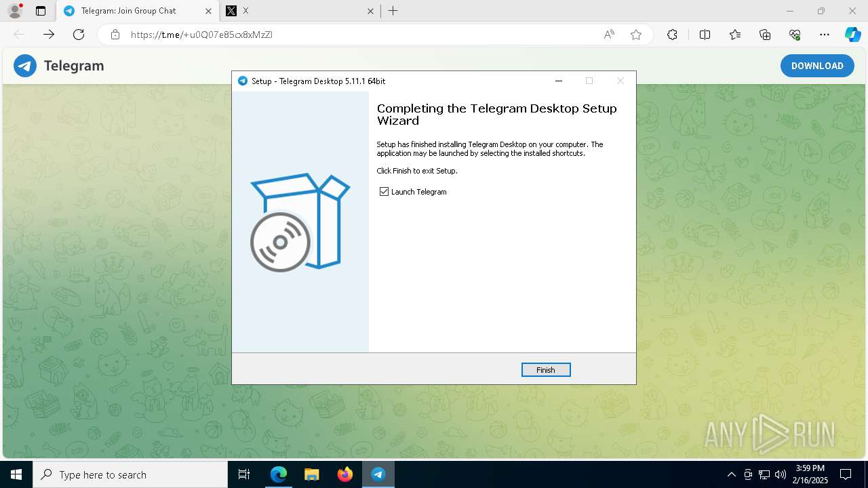
Task: Uncheck the Launch Telegram checkbox
Action: pos(384,192)
